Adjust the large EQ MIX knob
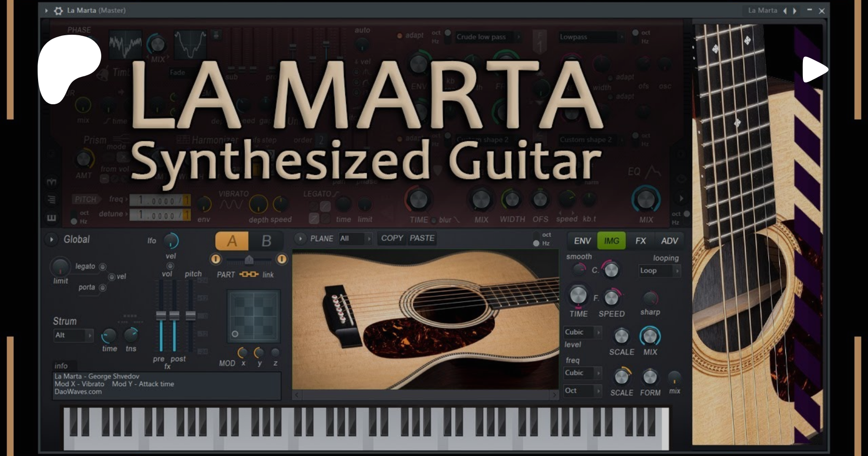This screenshot has width=868, height=456. (646, 199)
